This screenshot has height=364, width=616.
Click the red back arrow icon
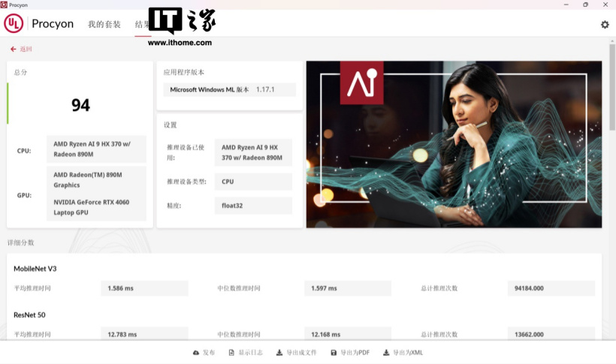(x=13, y=50)
